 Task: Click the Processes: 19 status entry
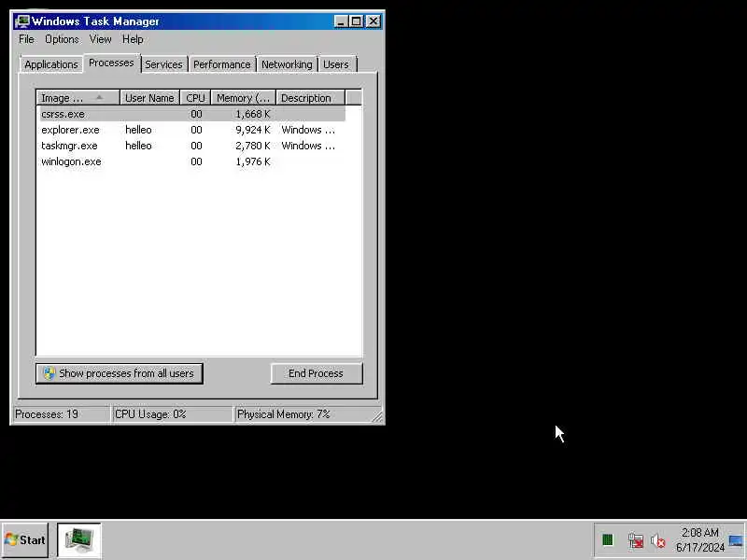pyautogui.click(x=61, y=413)
